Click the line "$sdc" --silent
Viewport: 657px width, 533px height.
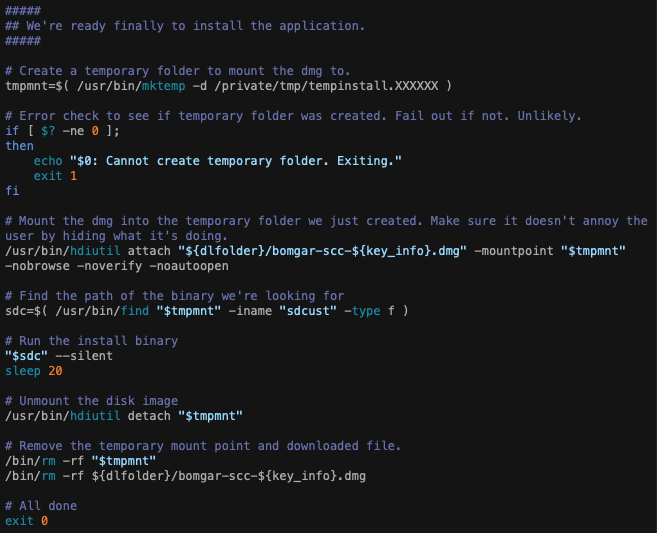[x=59, y=356]
